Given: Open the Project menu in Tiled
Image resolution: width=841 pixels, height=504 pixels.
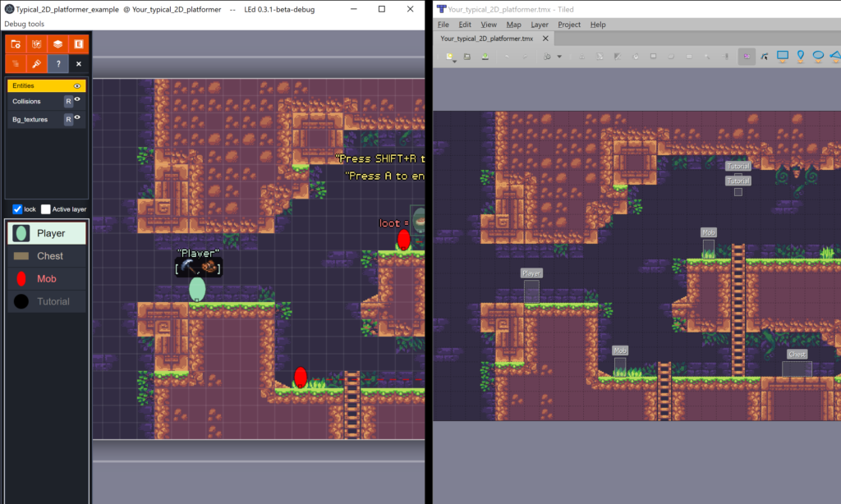Looking at the screenshot, I should click(568, 25).
